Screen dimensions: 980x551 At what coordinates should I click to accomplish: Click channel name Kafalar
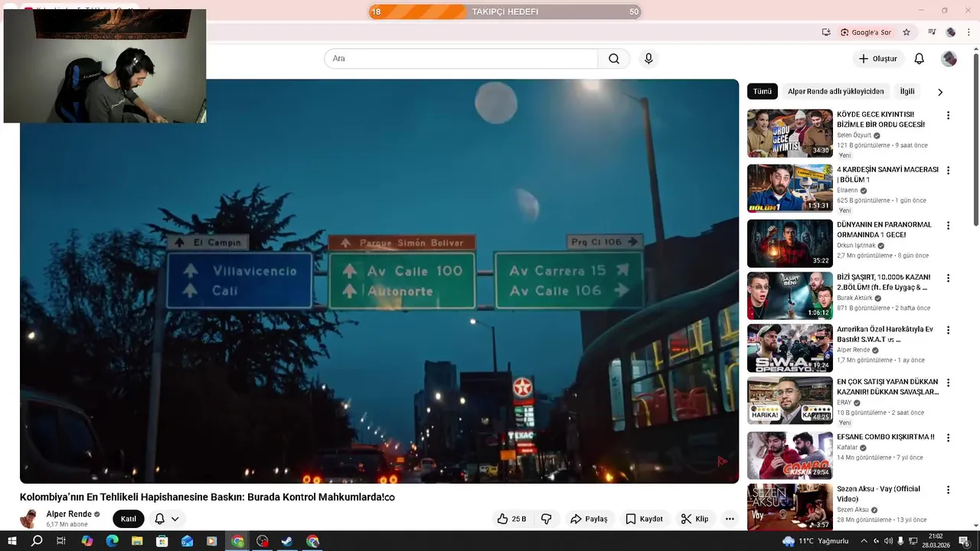tap(847, 448)
